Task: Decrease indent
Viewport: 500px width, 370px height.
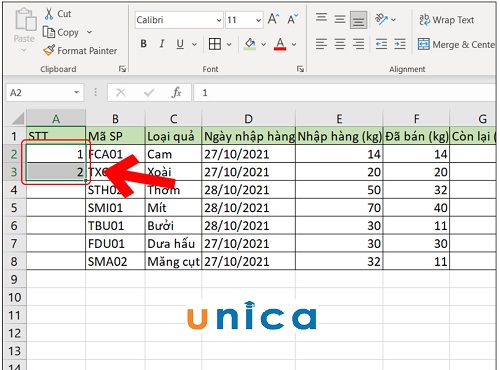Action: pyautogui.click(x=381, y=44)
